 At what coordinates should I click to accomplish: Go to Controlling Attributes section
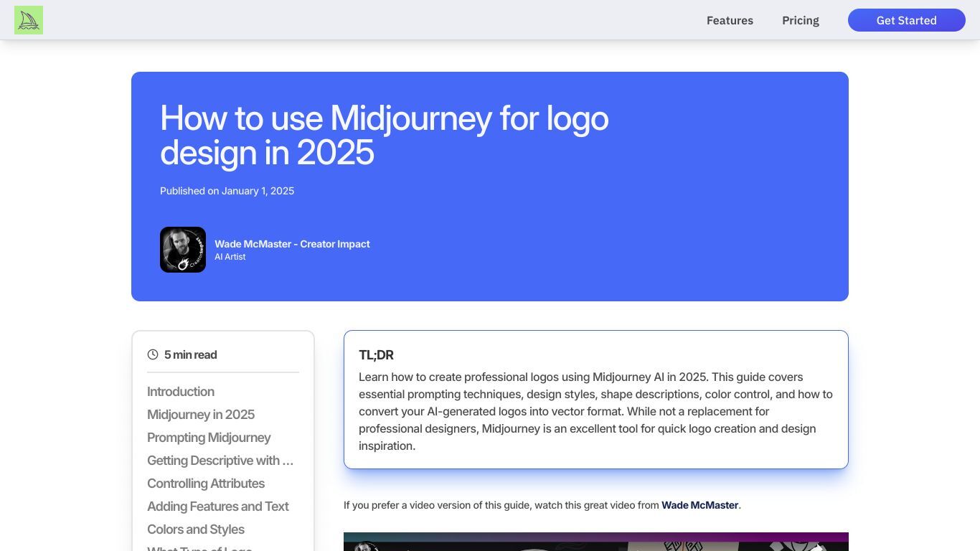click(x=206, y=484)
